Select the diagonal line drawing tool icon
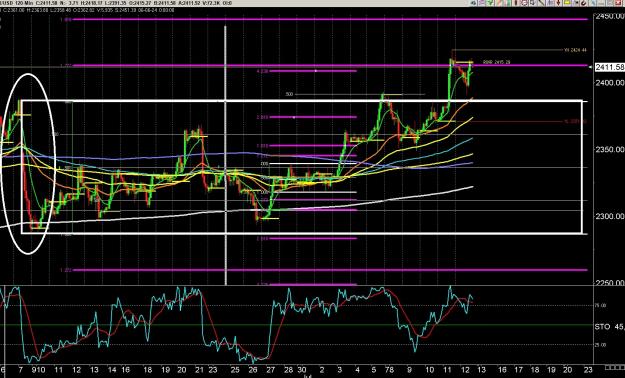Image resolution: width=625 pixels, height=378 pixels. 541,3
